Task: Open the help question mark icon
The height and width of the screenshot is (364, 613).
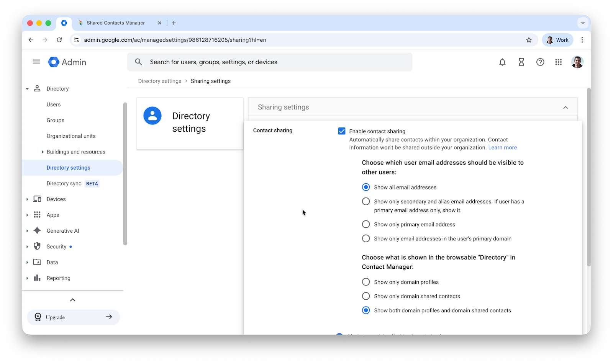Action: (x=540, y=62)
